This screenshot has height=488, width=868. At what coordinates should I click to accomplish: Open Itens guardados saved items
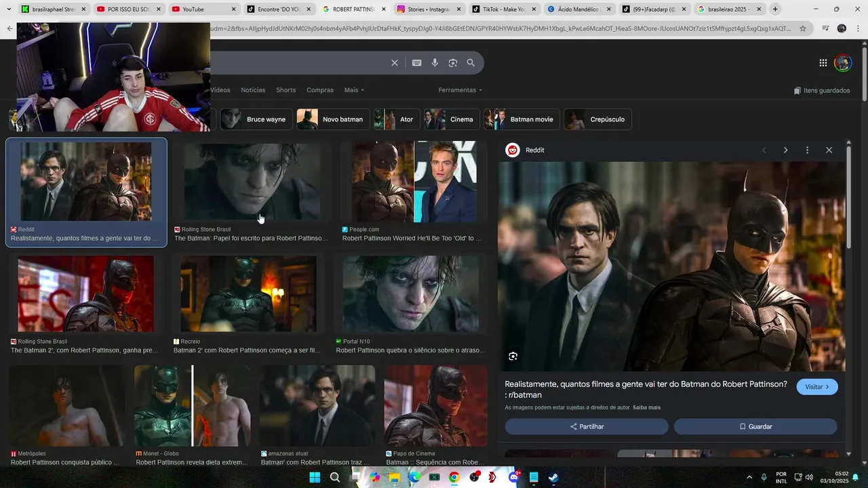(x=822, y=91)
